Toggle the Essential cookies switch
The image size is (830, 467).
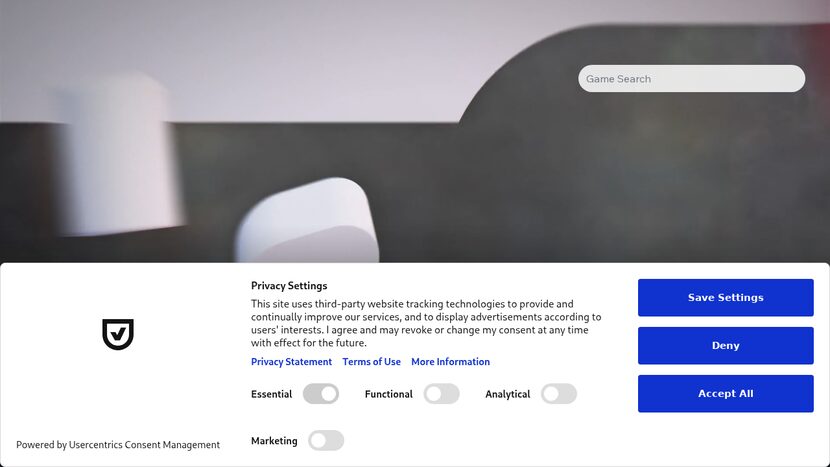coord(321,394)
